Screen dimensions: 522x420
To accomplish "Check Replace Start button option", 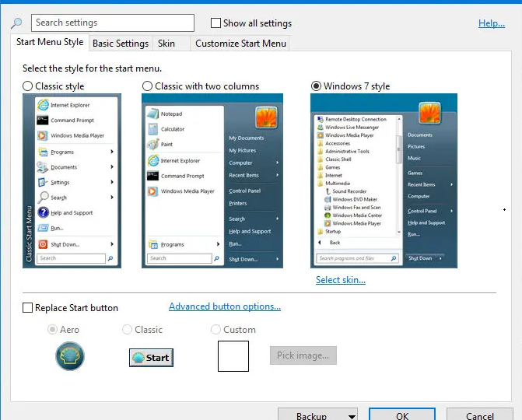I will click(x=27, y=307).
